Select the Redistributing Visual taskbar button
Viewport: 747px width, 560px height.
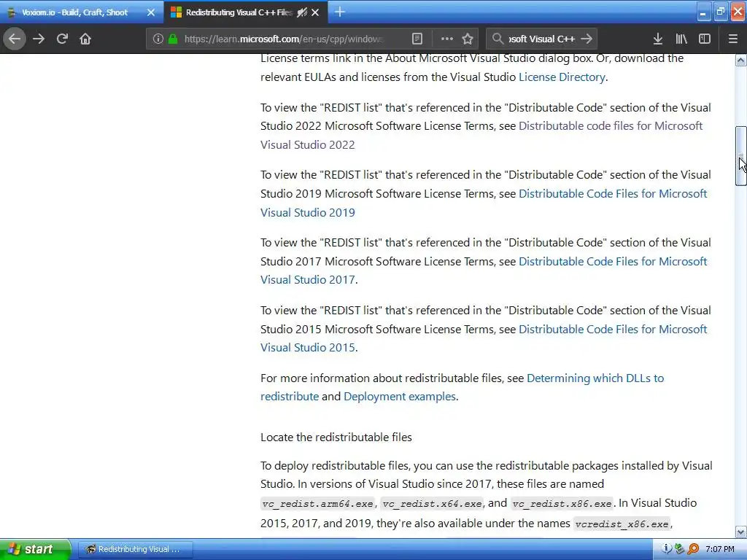(x=135, y=549)
